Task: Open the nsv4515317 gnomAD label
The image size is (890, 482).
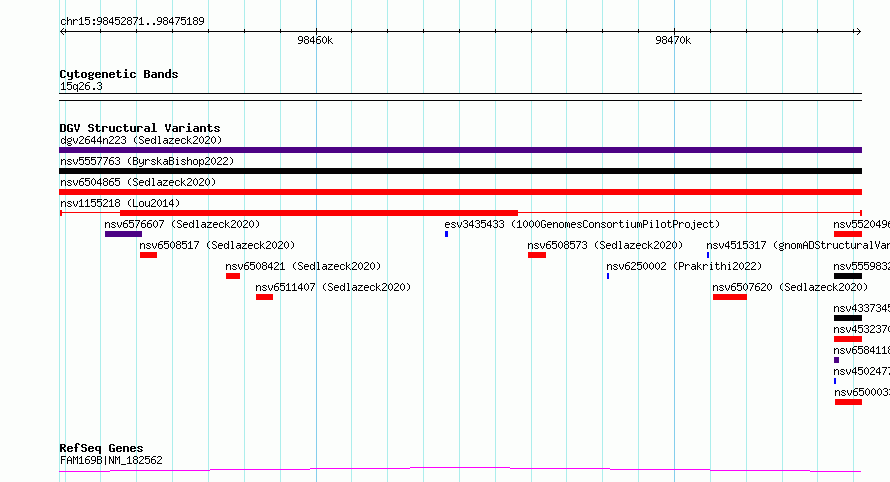Action: click(798, 245)
